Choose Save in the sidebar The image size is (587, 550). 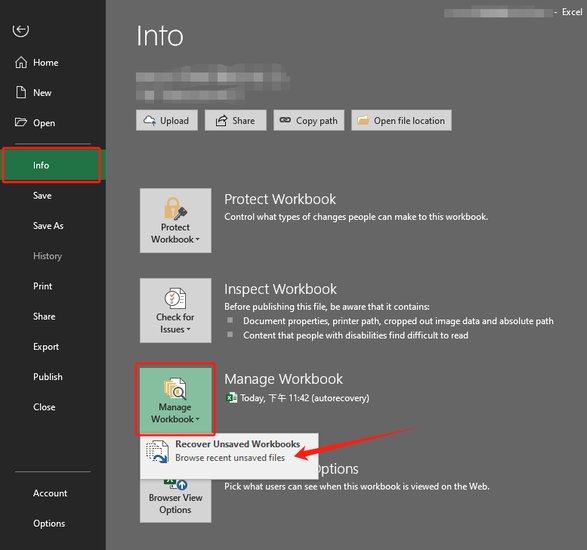tap(53, 195)
